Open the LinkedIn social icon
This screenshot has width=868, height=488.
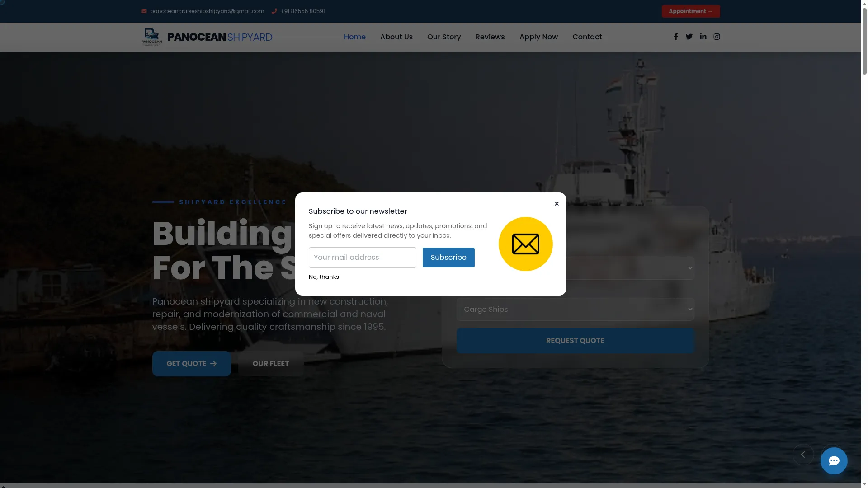click(703, 37)
